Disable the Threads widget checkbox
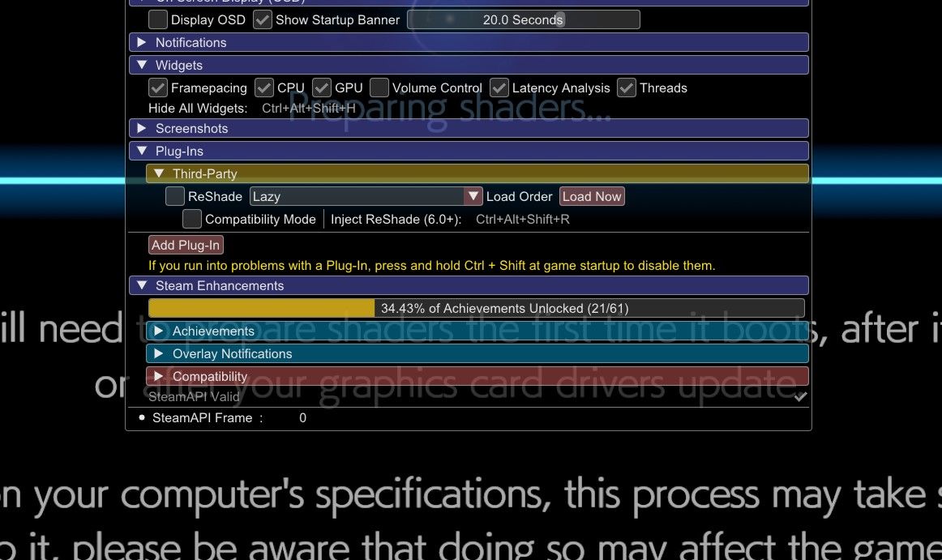Screen dimensions: 942x560 click(x=627, y=88)
